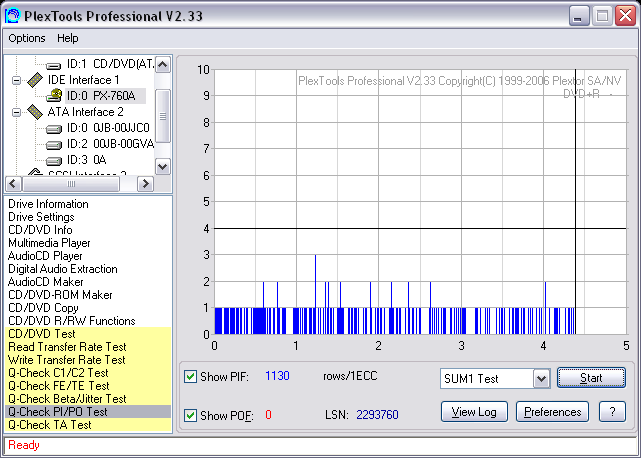Open the Preferences button
641x458 pixels.
pos(552,412)
